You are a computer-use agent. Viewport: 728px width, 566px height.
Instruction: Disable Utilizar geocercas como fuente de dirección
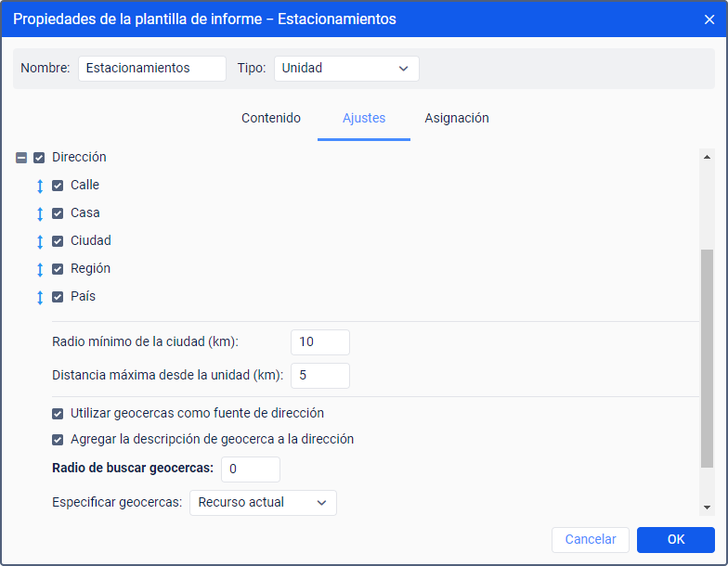[58, 414]
